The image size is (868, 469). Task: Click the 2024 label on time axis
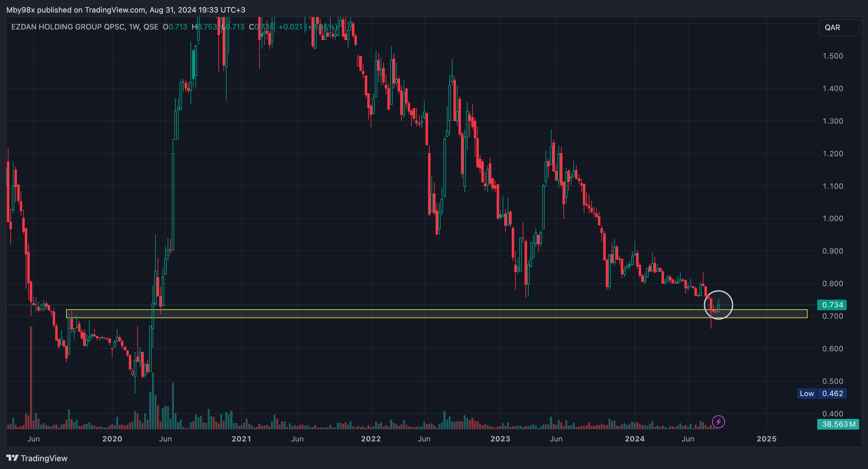click(635, 439)
